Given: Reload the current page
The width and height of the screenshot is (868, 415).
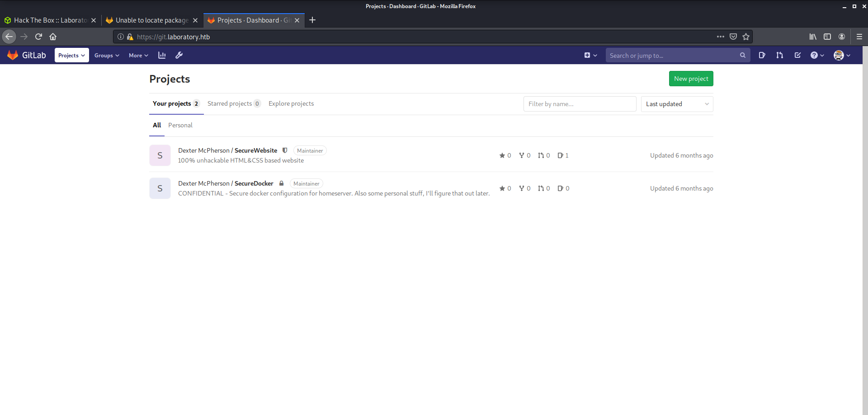Looking at the screenshot, I should (x=38, y=37).
